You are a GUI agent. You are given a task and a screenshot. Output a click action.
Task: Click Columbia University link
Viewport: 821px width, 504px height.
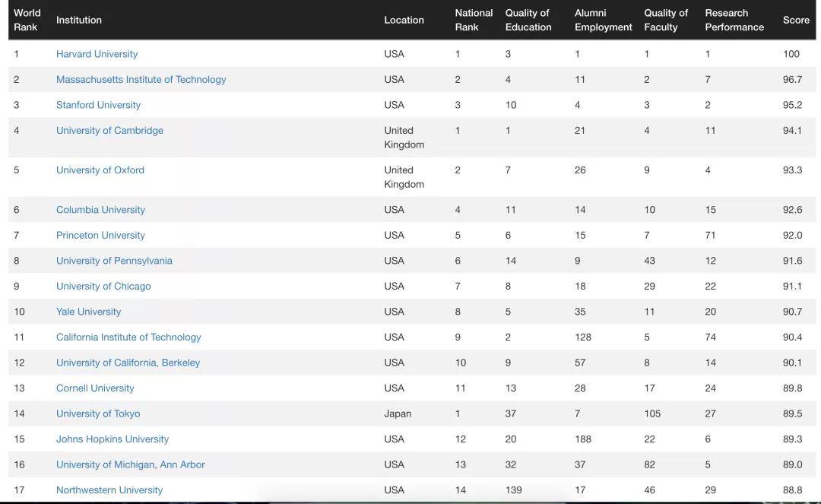pos(100,210)
